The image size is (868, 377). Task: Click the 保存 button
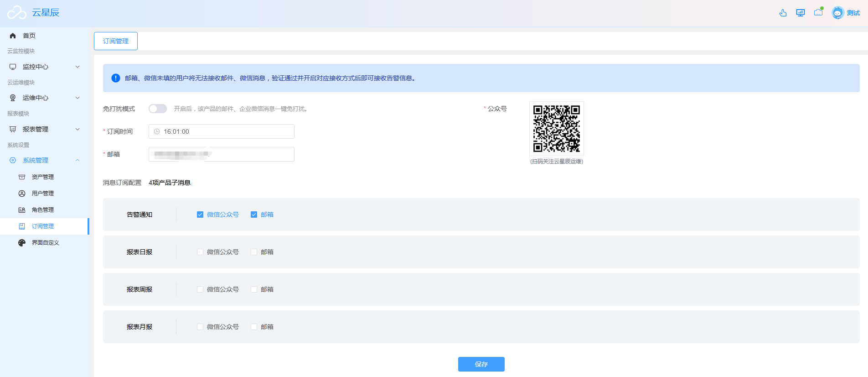click(481, 364)
